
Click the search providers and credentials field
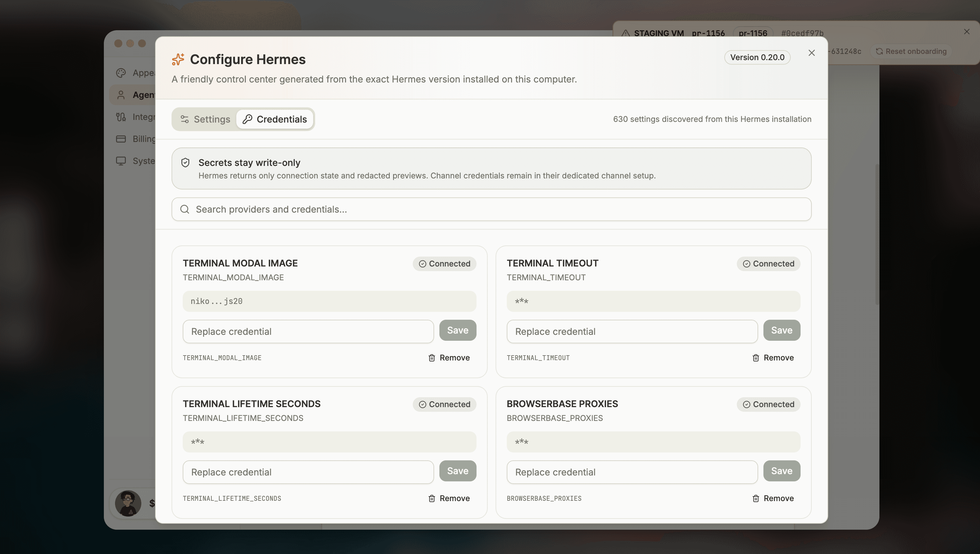pos(491,209)
